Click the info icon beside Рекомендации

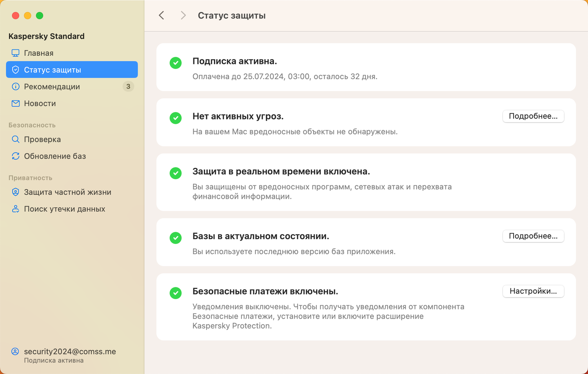pyautogui.click(x=16, y=87)
